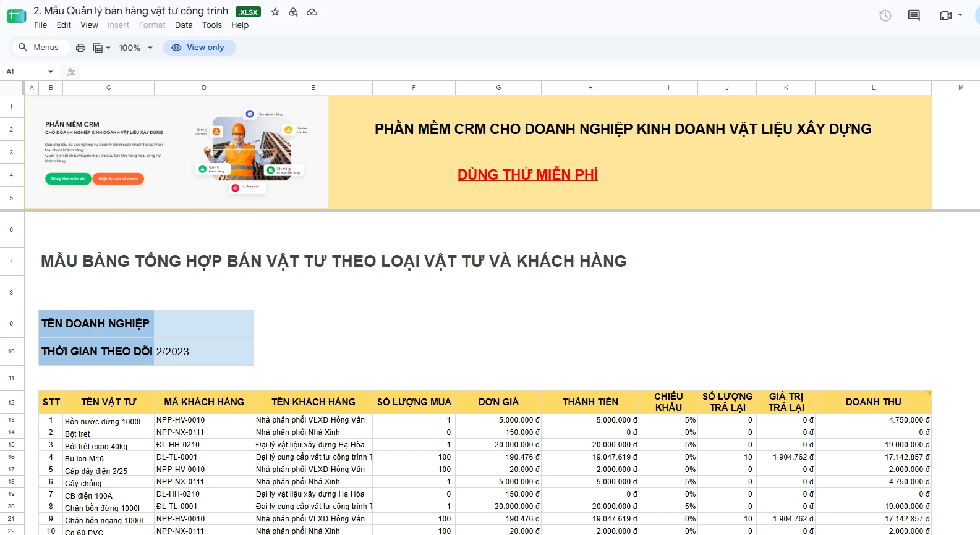This screenshot has width=980, height=535.
Task: Select cell with 2/2023 value
Action: pyautogui.click(x=204, y=352)
